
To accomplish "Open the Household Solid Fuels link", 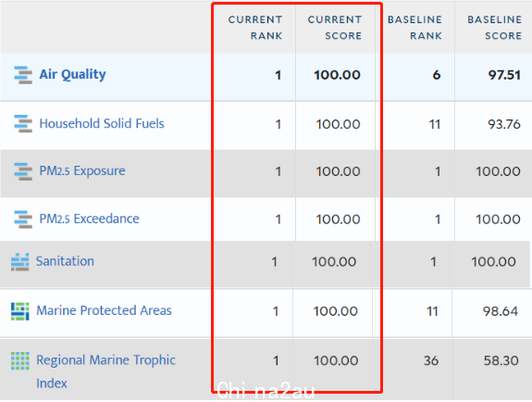I will (x=102, y=123).
